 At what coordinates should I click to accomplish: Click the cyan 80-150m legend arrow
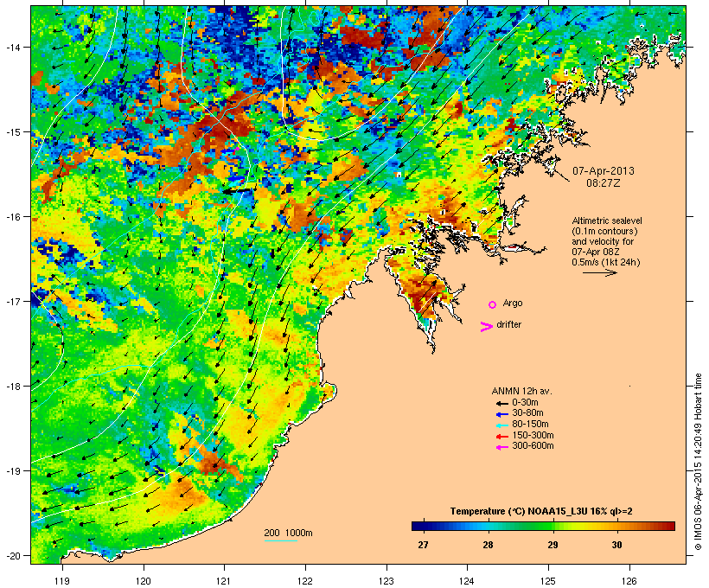coord(501,425)
